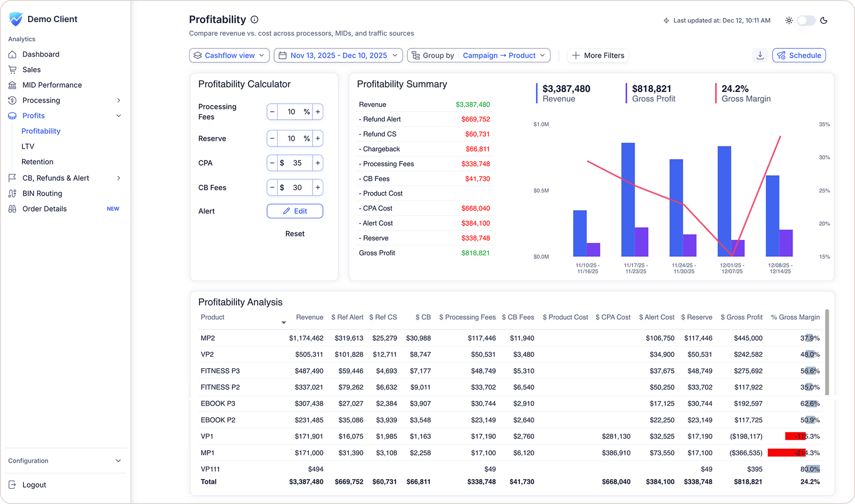Click the purple 12/08/25 gross profit bar
This screenshot has height=504, width=855.
[786, 243]
